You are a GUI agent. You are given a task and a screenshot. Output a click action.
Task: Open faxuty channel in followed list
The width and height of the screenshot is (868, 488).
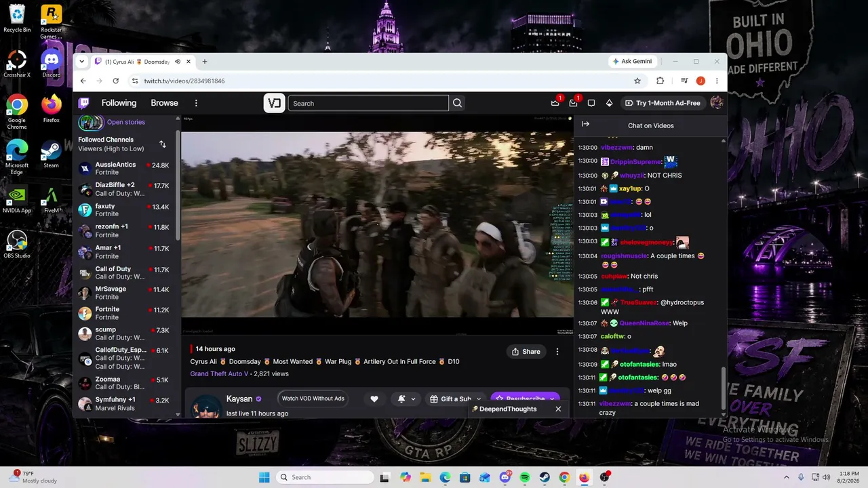(x=124, y=210)
